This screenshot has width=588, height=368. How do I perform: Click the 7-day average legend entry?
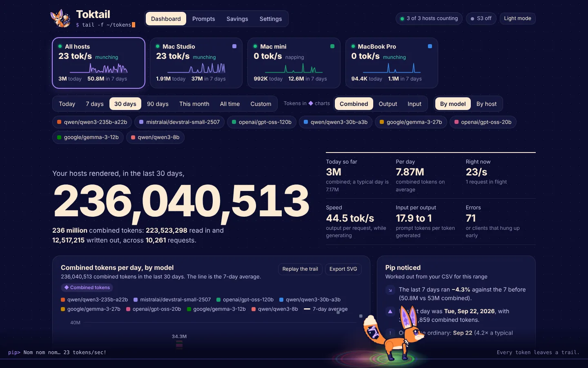pos(326,309)
